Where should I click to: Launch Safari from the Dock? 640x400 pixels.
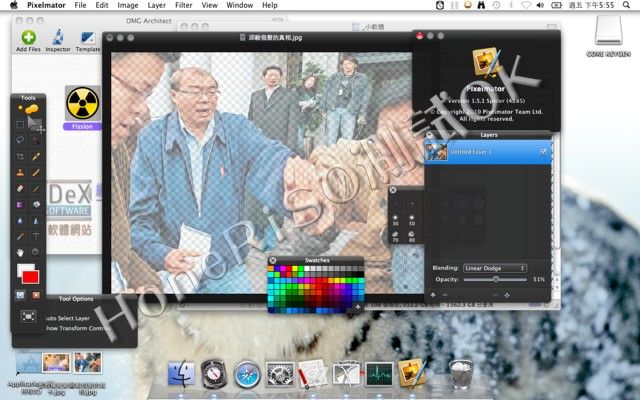pyautogui.click(x=248, y=375)
